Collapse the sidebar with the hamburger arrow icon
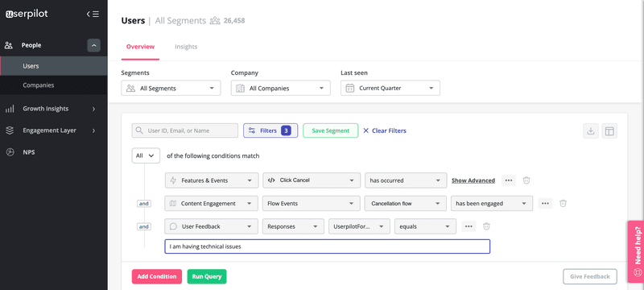The width and height of the screenshot is (644, 290). tap(93, 14)
